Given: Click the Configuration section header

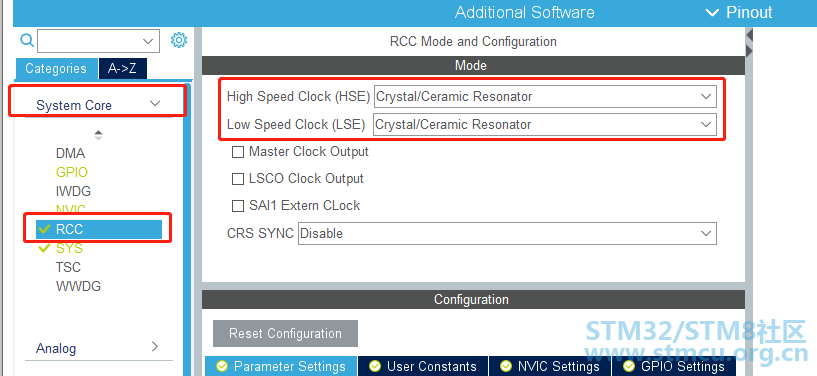Looking at the screenshot, I should [x=473, y=299].
